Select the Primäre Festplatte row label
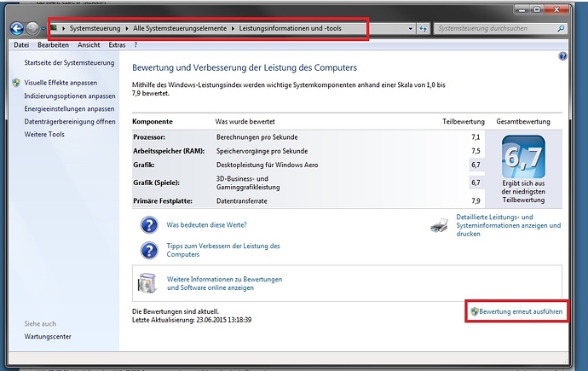The height and width of the screenshot is (371, 588). pos(163,201)
